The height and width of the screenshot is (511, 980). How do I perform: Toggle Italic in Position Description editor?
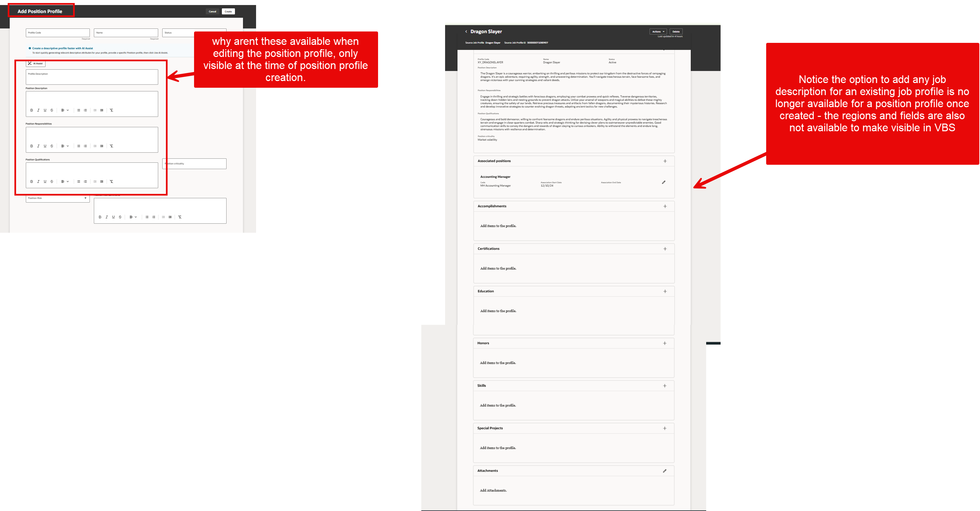(38, 110)
